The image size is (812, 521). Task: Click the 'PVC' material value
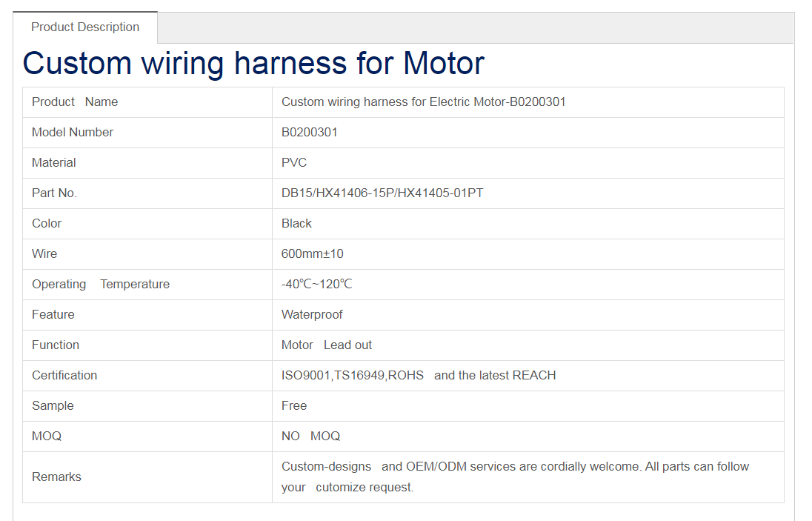pos(294,163)
